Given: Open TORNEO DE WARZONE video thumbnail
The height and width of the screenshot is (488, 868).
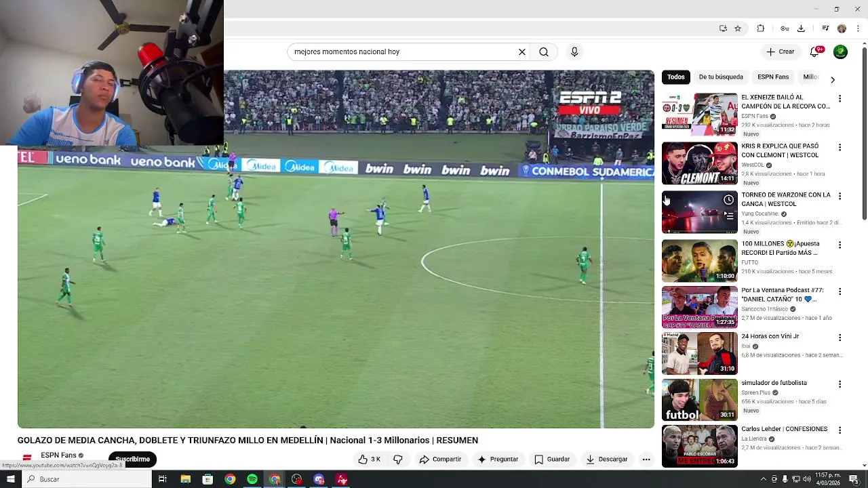Looking at the screenshot, I should click(699, 212).
